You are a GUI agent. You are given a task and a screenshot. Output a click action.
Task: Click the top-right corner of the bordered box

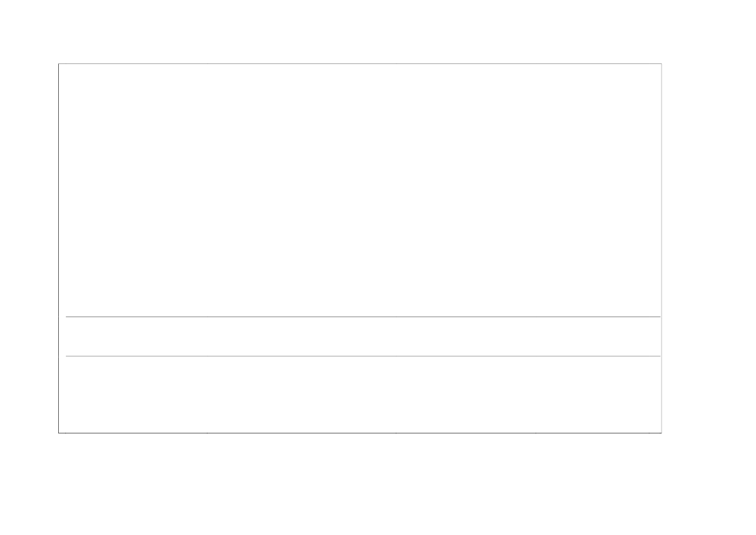tap(661, 63)
